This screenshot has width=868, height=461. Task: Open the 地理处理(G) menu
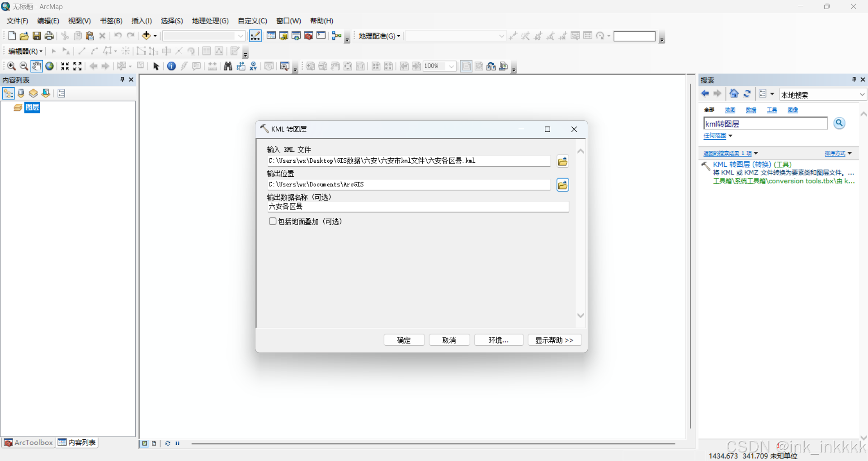click(210, 21)
